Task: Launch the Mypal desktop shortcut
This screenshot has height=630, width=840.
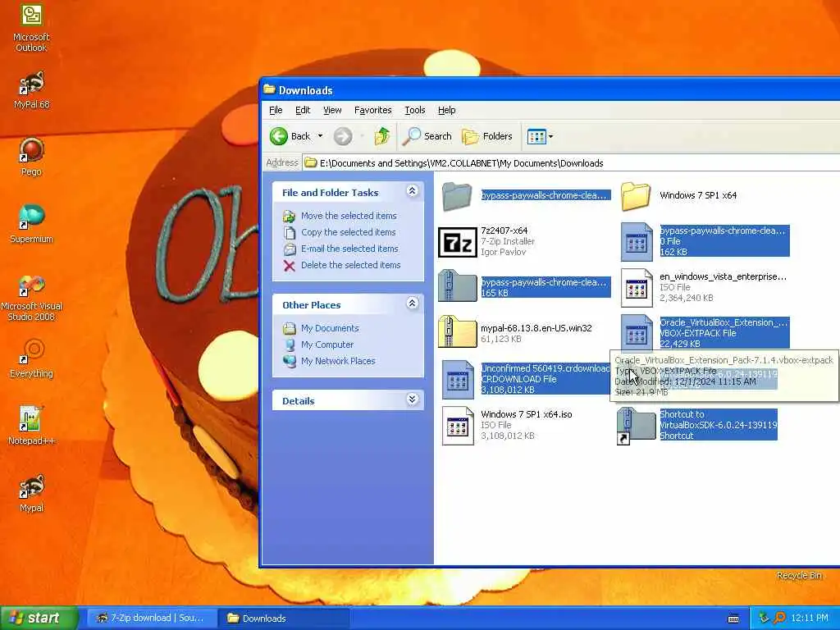Action: click(x=32, y=493)
